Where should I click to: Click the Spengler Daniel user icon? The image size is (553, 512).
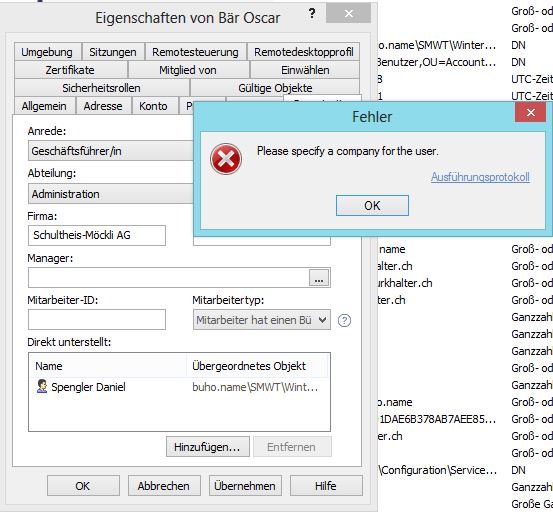(42, 386)
